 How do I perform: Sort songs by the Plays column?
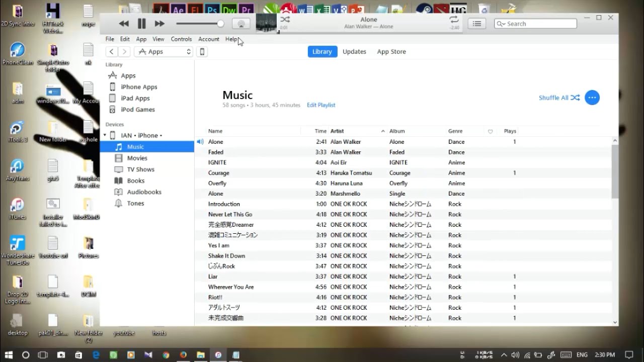510,131
